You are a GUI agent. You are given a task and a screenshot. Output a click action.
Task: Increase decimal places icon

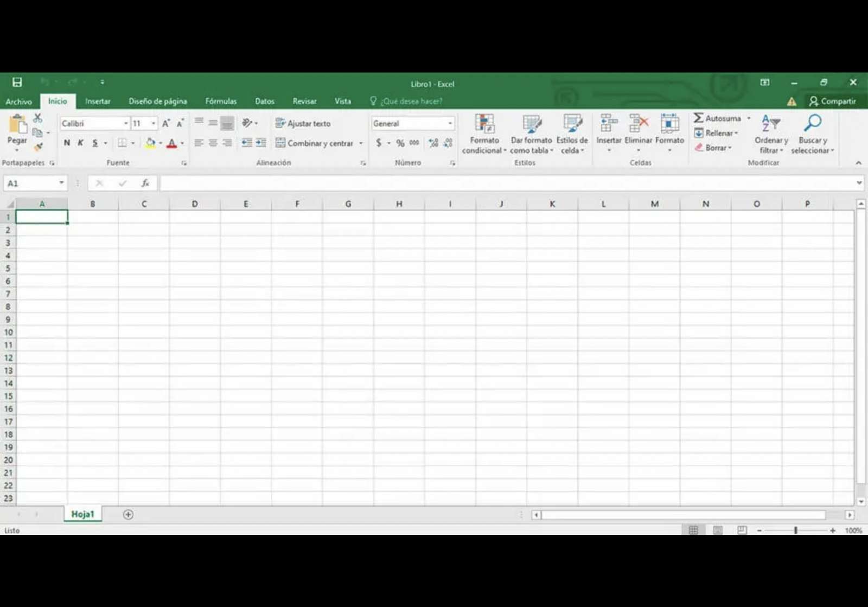tap(433, 143)
